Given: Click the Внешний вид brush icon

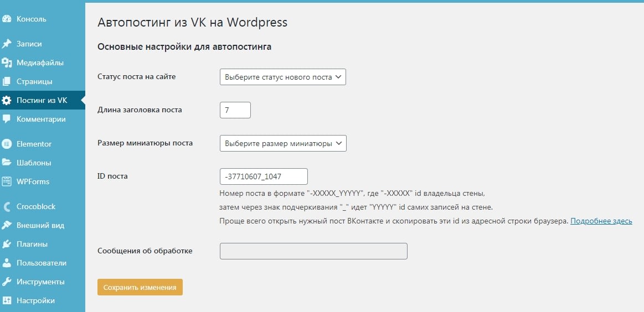Looking at the screenshot, I should (x=7, y=225).
